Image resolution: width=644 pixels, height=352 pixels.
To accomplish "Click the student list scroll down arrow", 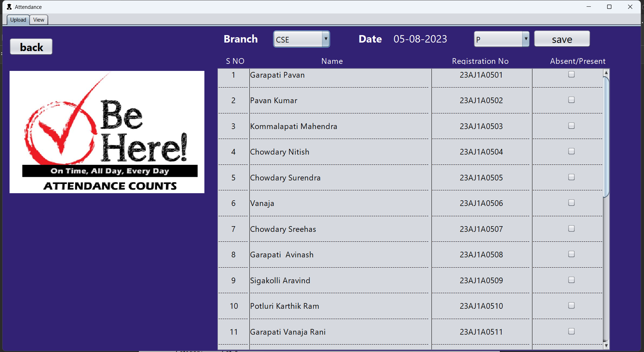I will [606, 345].
